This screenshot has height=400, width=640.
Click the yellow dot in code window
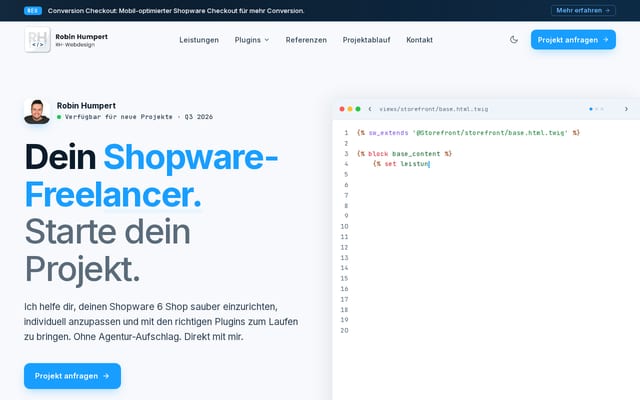[350, 109]
